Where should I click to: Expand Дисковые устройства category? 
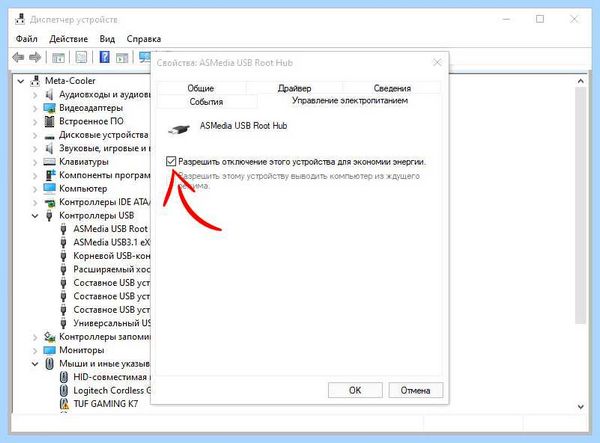[x=35, y=135]
